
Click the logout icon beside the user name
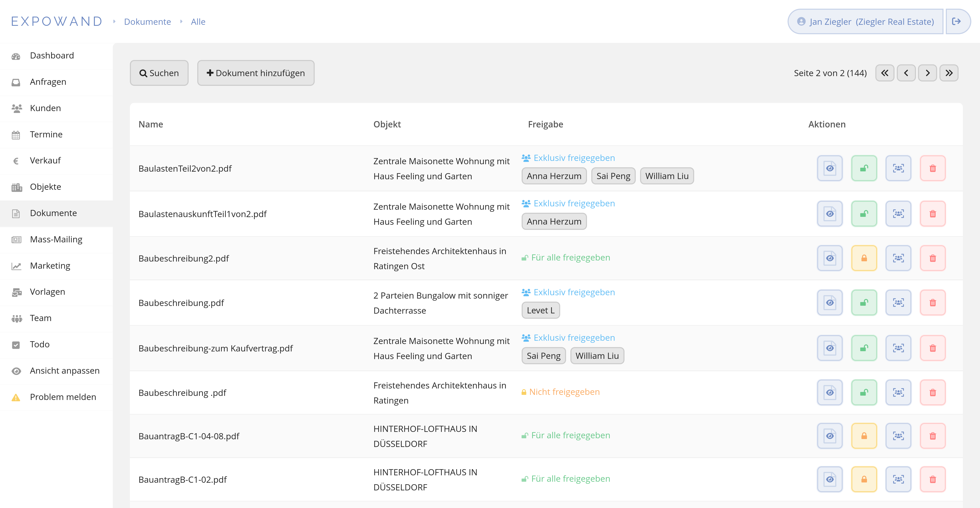[x=956, y=22]
